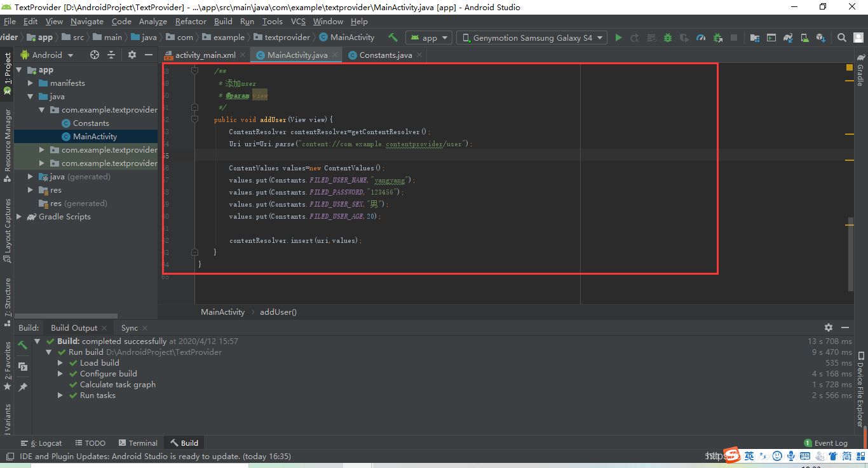Collapse the java folder node
This screenshot has height=468, width=868.
(31, 97)
